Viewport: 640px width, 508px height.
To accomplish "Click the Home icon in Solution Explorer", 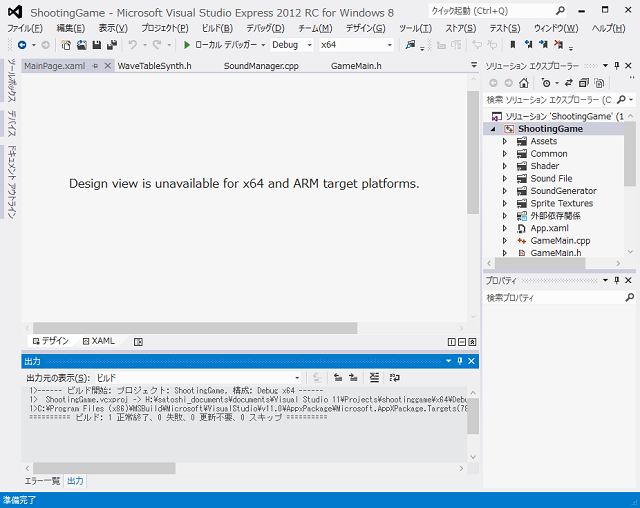I will tap(526, 83).
